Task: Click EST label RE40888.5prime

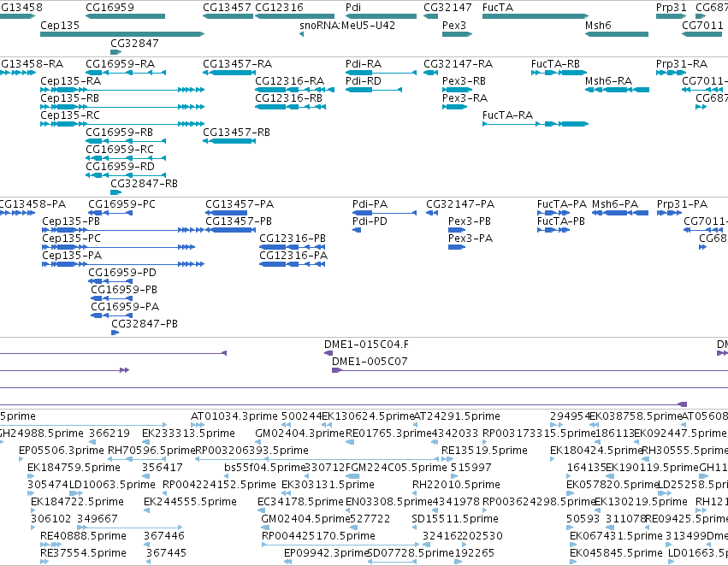Action: (83, 536)
